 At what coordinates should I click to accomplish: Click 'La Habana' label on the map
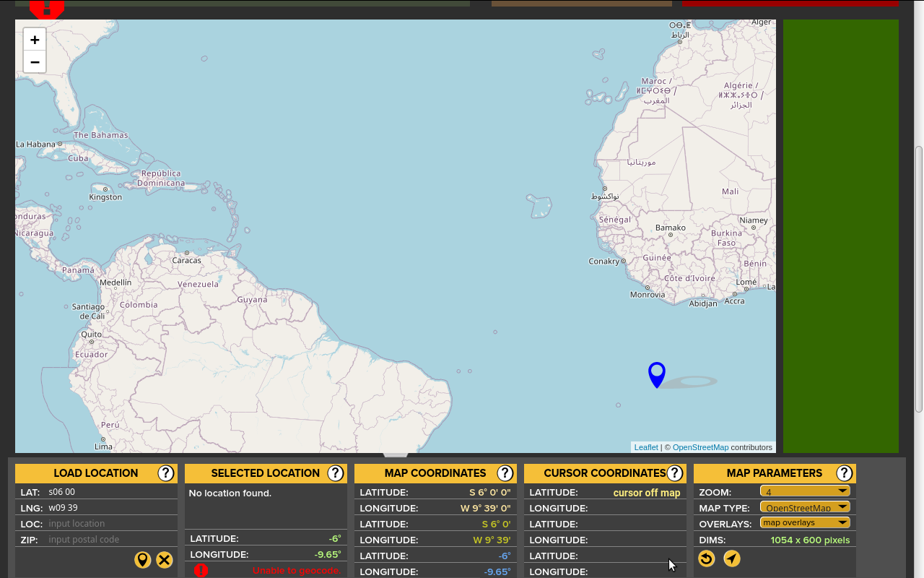click(36, 144)
